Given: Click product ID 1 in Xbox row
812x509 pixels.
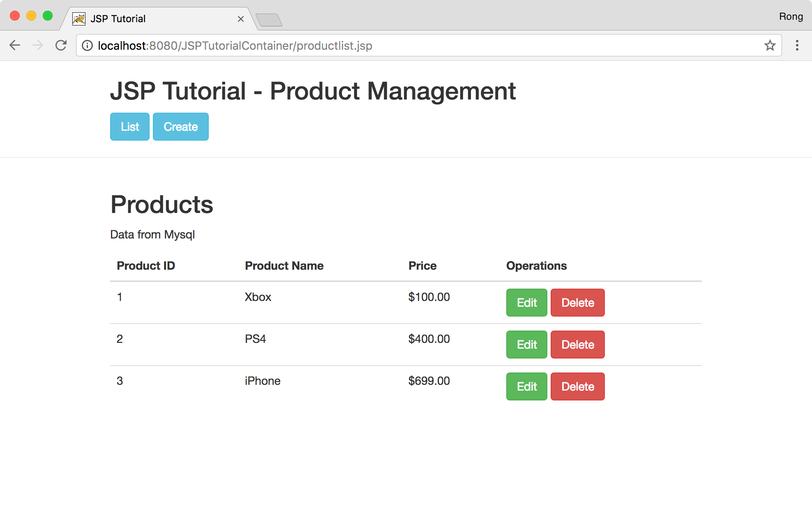Looking at the screenshot, I should (x=120, y=297).
